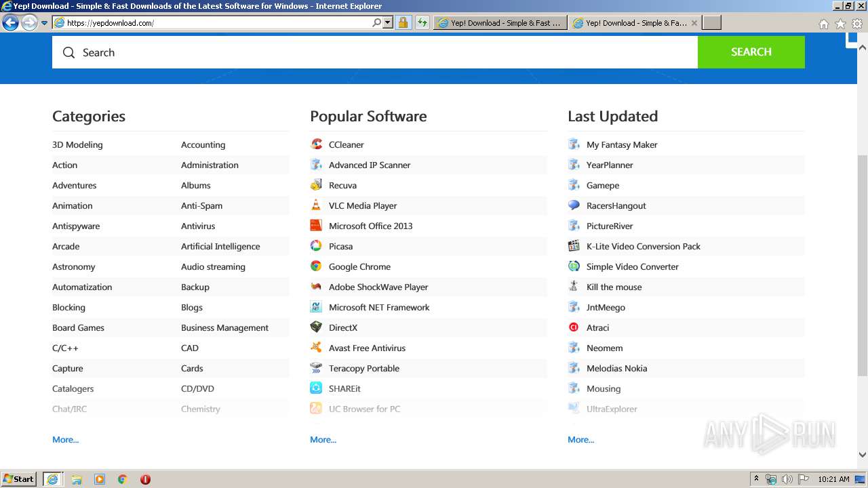Click the Google Chrome icon in the Popular Software list
The image size is (868, 488).
(316, 266)
